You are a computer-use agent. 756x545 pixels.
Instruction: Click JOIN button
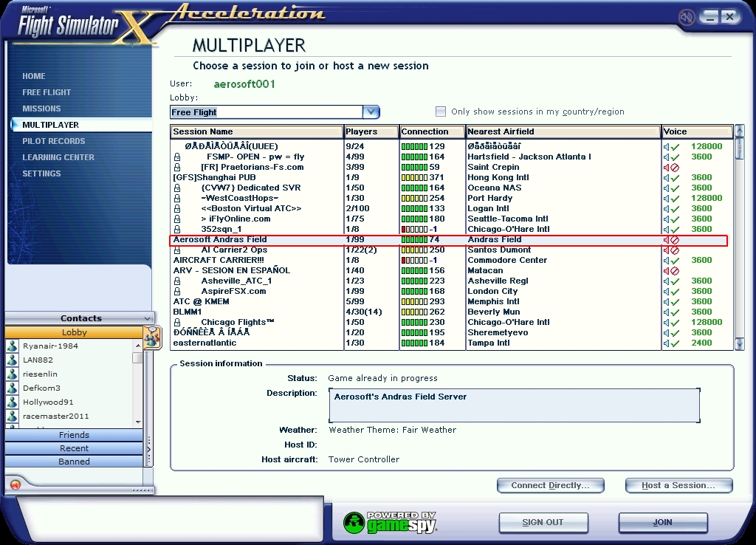pyautogui.click(x=662, y=522)
